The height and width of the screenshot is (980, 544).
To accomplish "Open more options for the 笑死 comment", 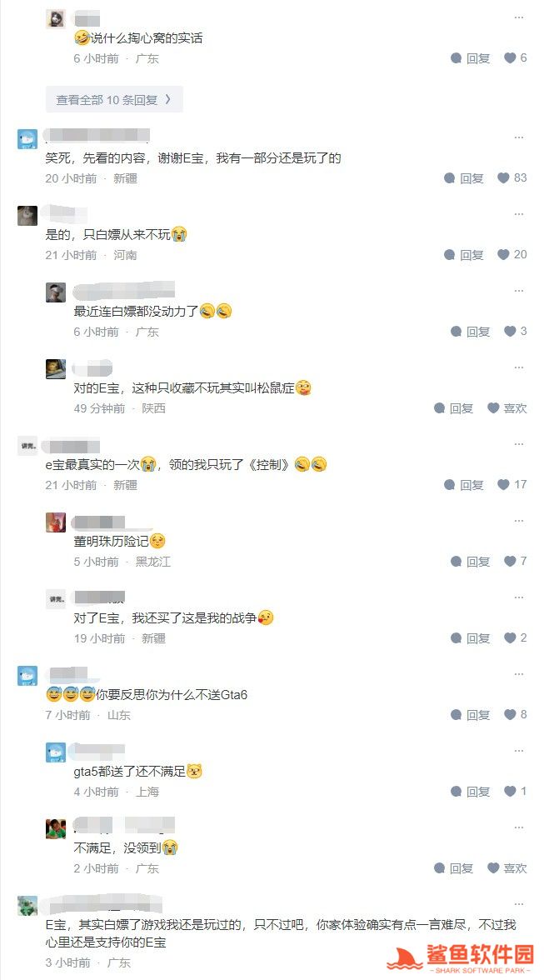I will point(519,137).
